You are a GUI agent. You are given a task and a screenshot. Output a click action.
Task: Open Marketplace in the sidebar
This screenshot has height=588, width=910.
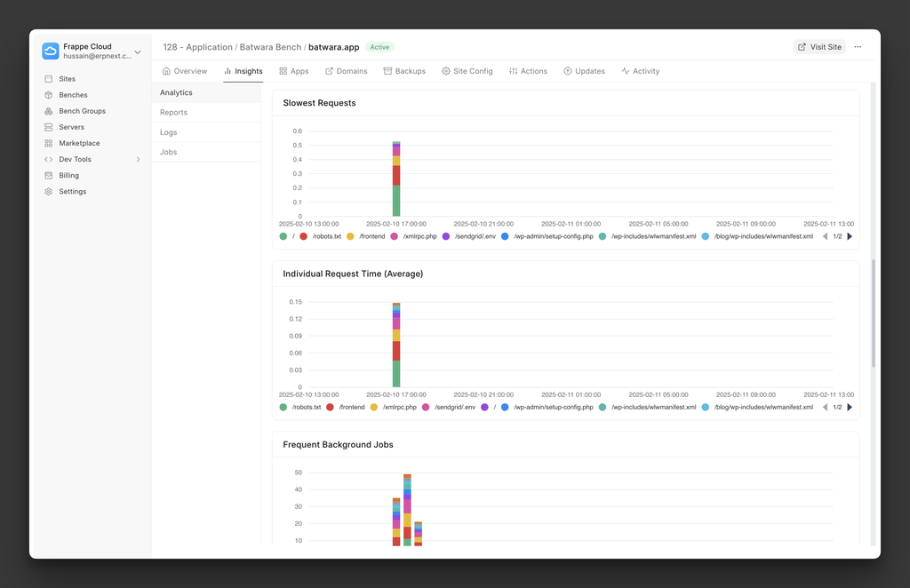click(79, 143)
